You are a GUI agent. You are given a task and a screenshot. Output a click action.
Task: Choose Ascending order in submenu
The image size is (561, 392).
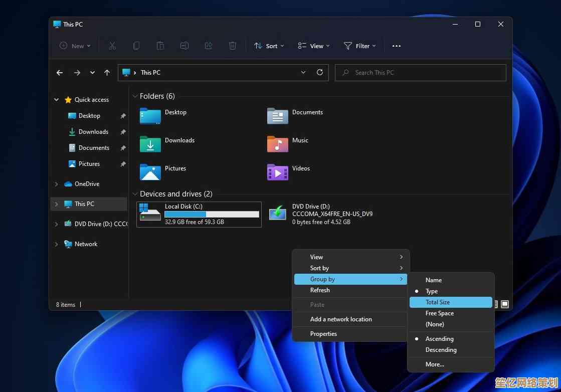[439, 339]
